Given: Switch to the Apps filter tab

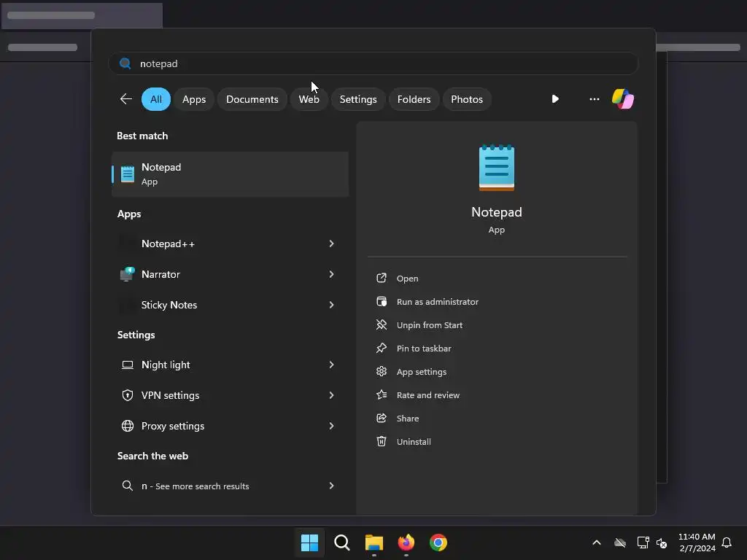Looking at the screenshot, I should 194,99.
